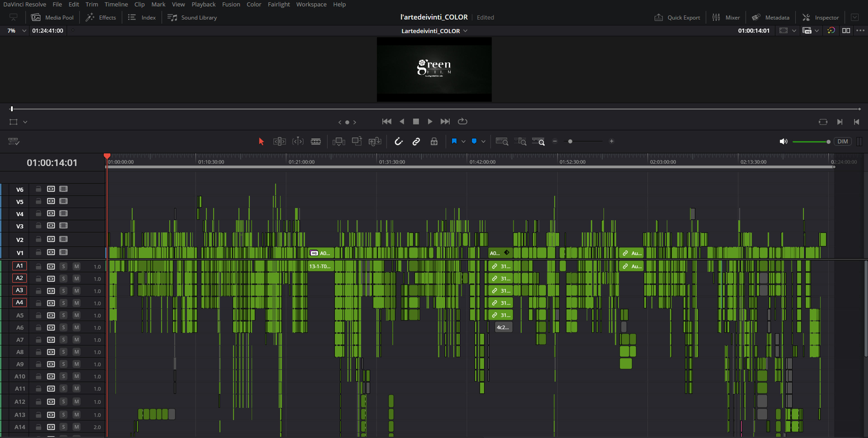Open the Metadata panel
868x438 pixels.
click(x=770, y=18)
